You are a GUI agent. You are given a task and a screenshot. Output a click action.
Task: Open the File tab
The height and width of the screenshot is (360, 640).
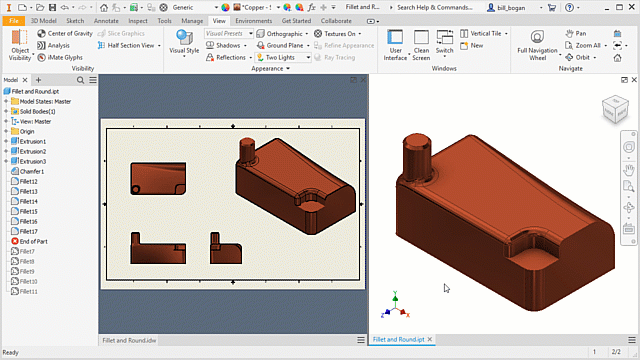pyautogui.click(x=14, y=21)
